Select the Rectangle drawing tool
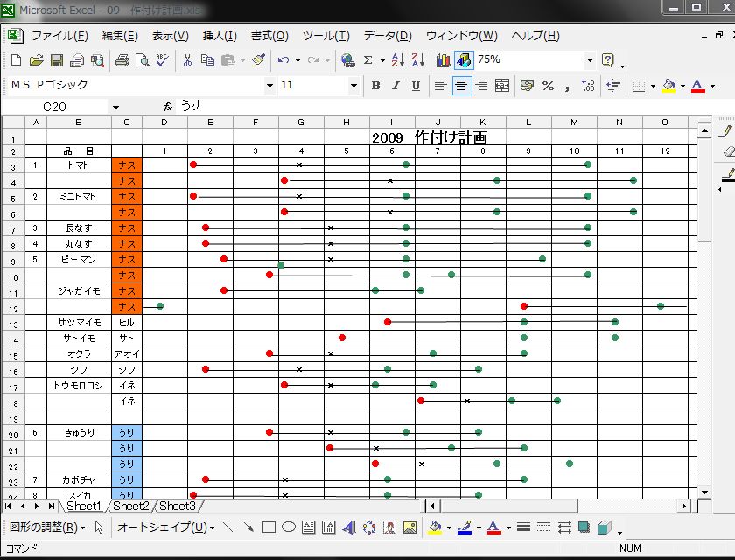Screen dimensions: 735x560 click(x=269, y=528)
